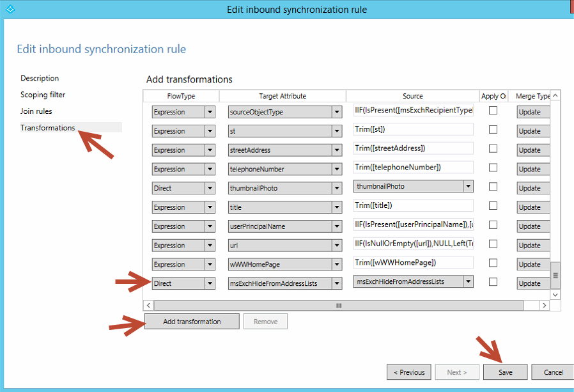574x392 pixels.
Task: Select the Description section
Action: click(40, 78)
